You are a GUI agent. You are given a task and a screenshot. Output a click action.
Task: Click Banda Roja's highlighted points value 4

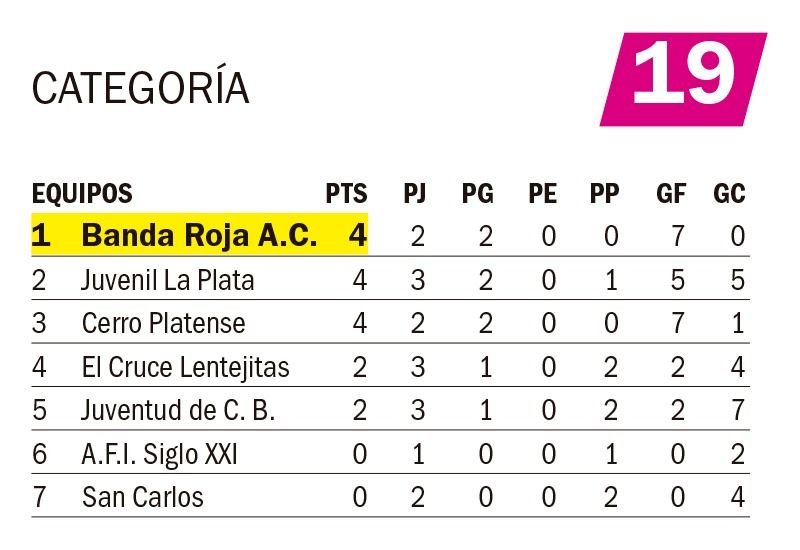point(358,235)
